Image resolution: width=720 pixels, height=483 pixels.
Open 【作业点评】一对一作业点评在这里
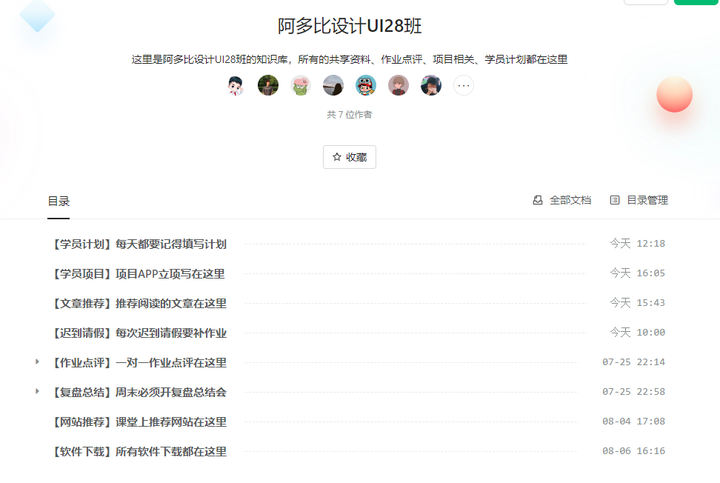pos(140,362)
